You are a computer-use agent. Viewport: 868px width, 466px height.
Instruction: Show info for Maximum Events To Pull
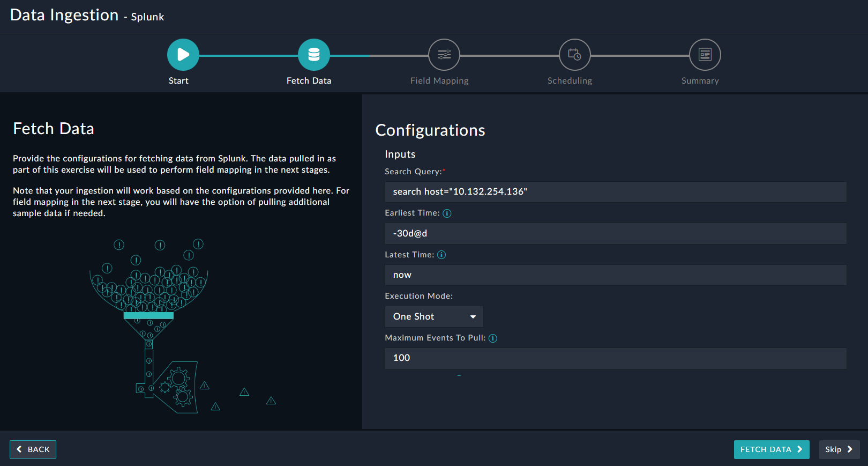493,338
